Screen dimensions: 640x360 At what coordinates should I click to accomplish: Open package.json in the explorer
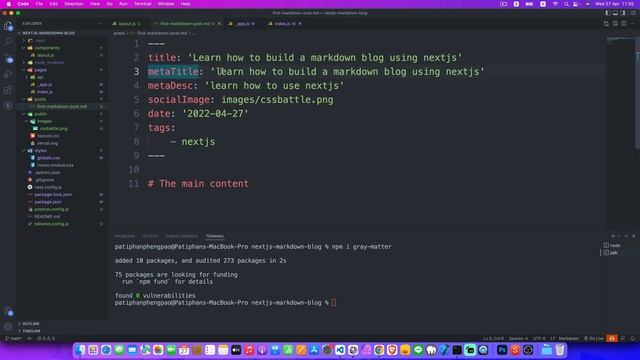click(x=48, y=202)
